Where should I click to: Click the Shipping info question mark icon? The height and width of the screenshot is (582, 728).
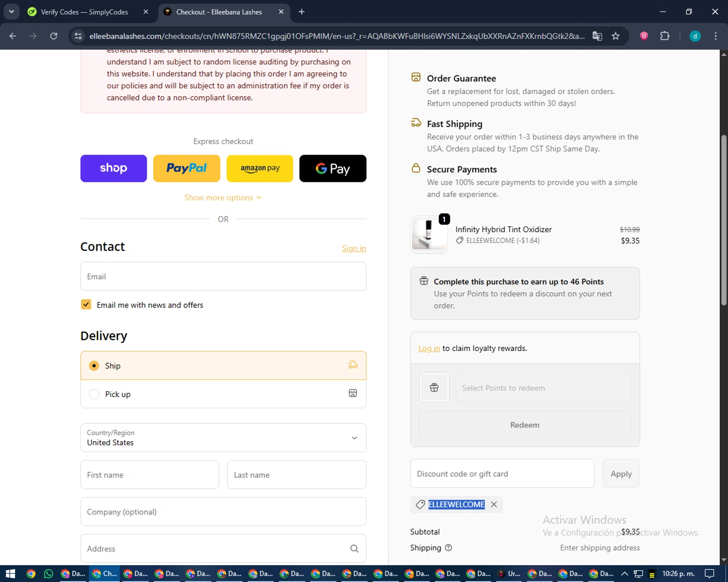(x=448, y=548)
